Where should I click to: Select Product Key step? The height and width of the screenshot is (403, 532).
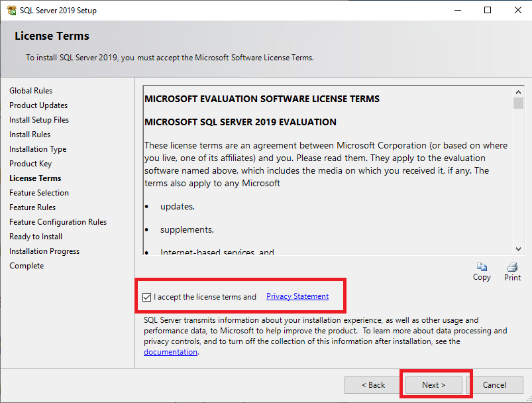click(30, 164)
